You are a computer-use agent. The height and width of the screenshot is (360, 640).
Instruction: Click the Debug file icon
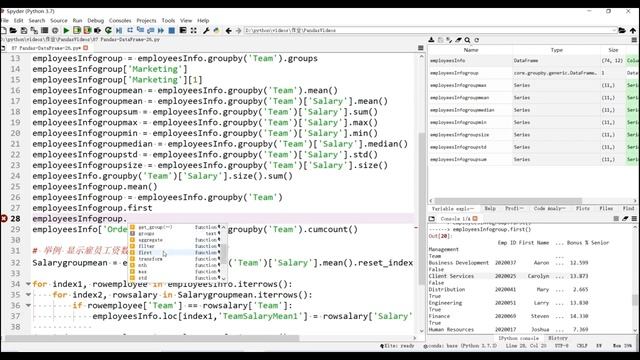pyautogui.click(x=119, y=30)
